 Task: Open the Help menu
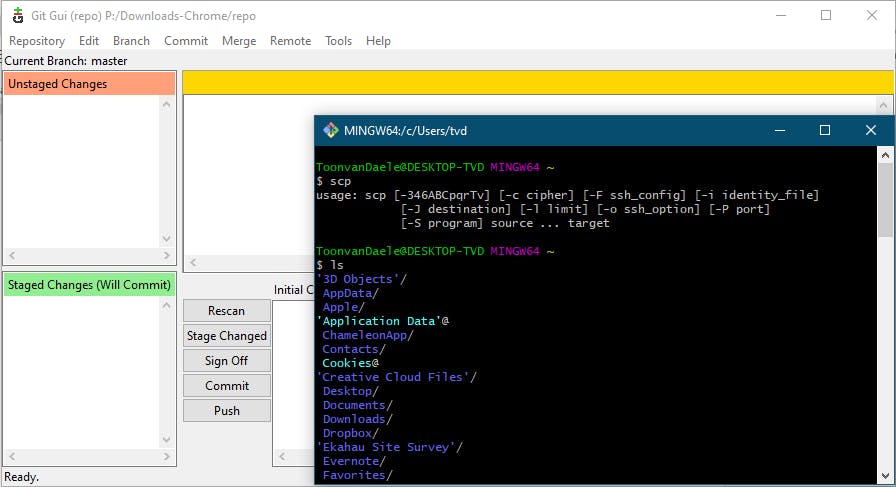(x=378, y=41)
